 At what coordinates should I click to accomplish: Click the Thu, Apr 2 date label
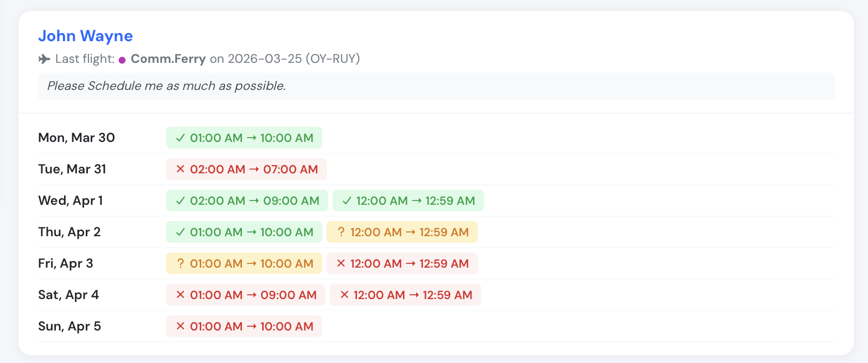69,232
